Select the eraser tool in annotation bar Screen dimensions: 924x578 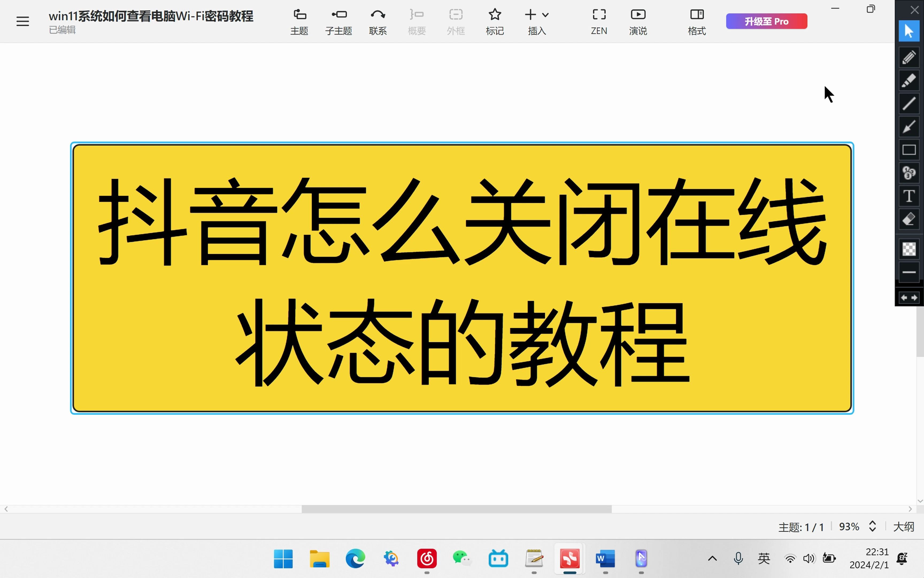pos(909,219)
